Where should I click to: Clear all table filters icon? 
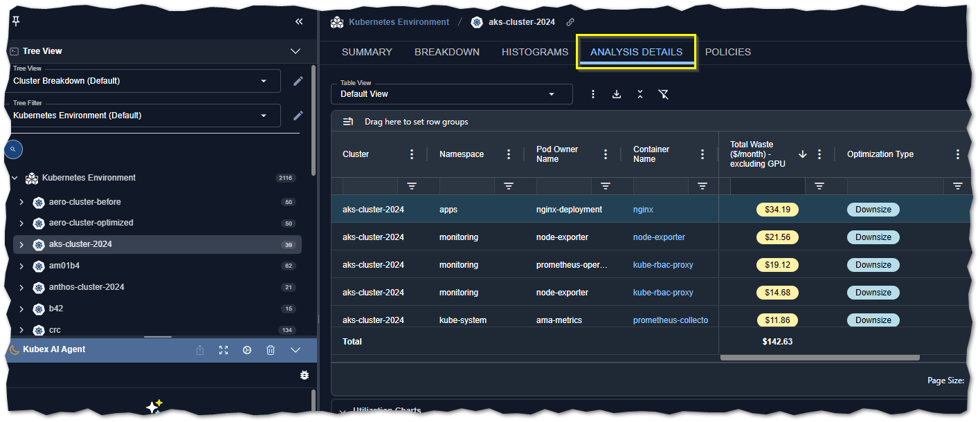click(663, 94)
